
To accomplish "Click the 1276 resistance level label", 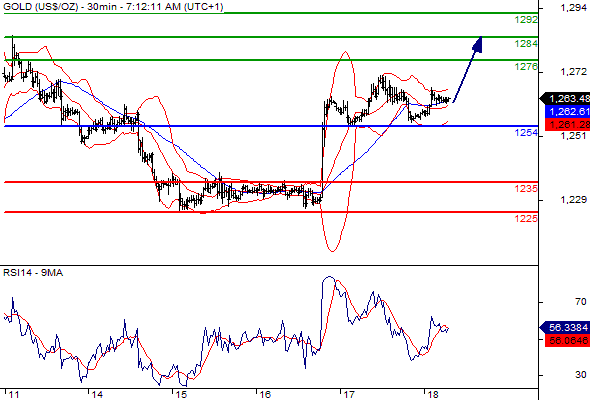I will (526, 67).
